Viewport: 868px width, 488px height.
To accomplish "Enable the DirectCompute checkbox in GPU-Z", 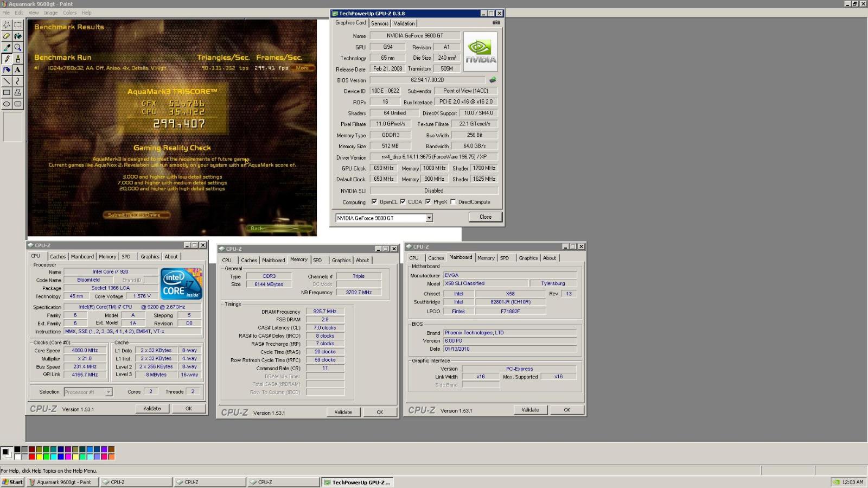I will [x=453, y=202].
